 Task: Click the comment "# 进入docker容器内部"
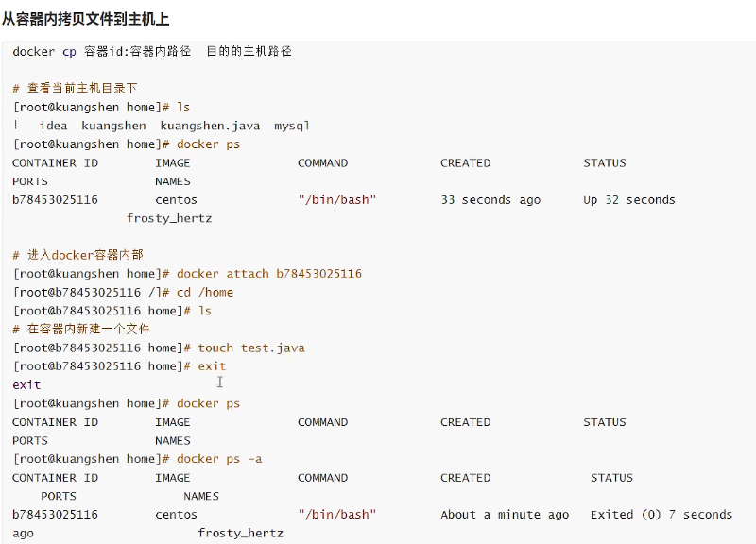(78, 255)
